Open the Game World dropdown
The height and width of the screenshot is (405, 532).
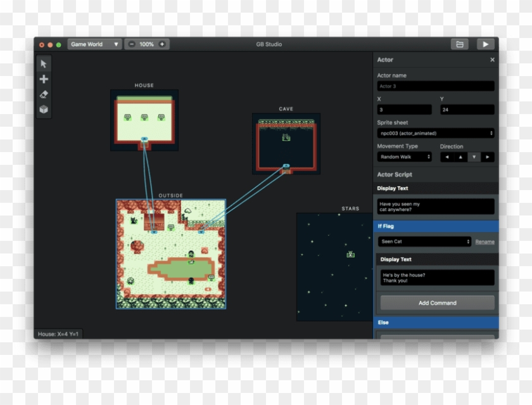tap(94, 44)
